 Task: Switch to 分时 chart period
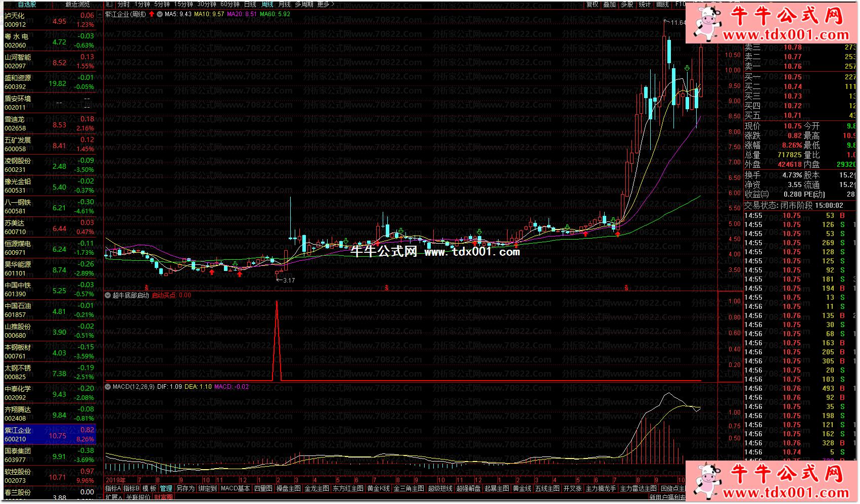tap(123, 5)
